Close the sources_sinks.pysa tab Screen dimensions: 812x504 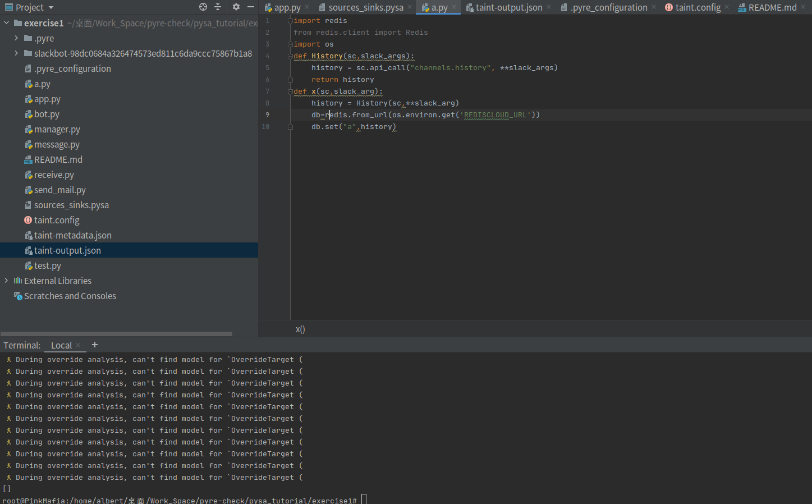click(409, 7)
